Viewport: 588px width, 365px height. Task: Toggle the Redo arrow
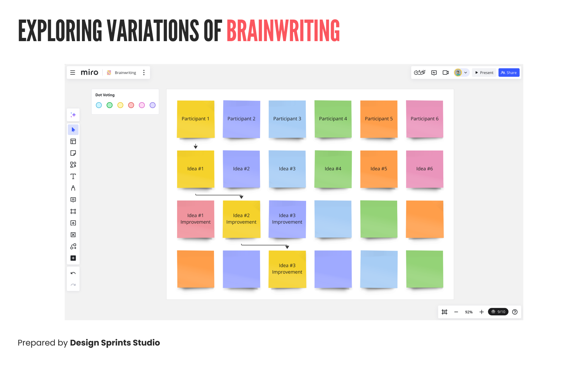coord(73,285)
